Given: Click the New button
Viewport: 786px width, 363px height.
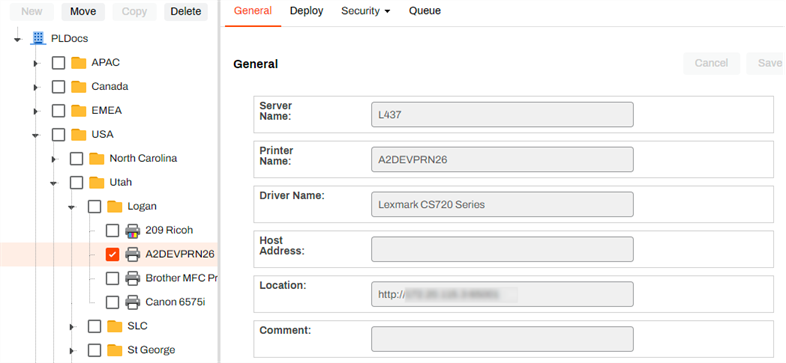Looking at the screenshot, I should point(32,12).
